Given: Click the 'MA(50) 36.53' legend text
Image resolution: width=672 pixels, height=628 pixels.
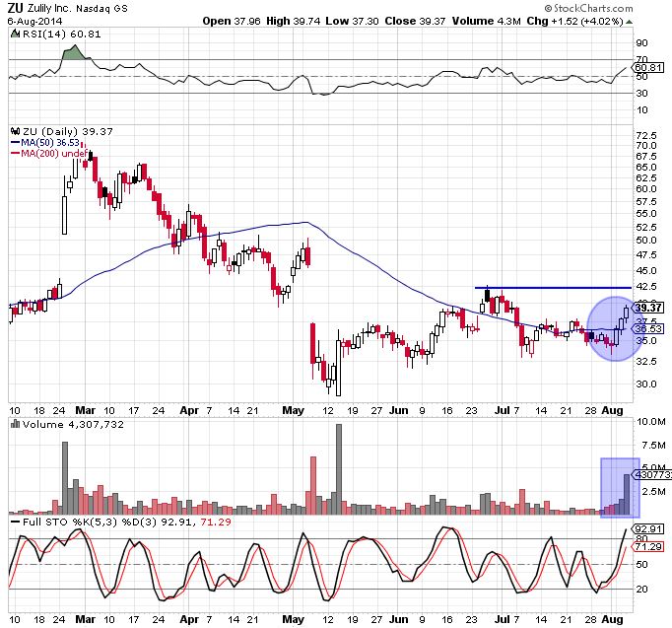Looking at the screenshot, I should pos(50,142).
